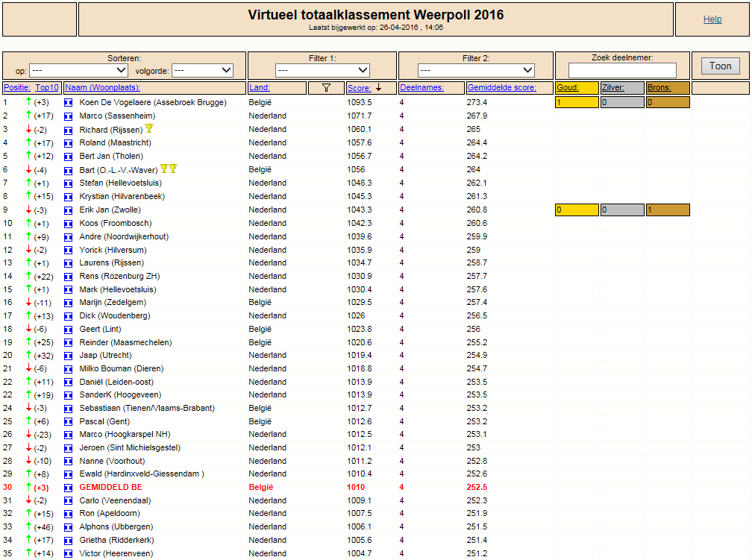Open the 'volgorde' sort order dropdown

(x=202, y=71)
